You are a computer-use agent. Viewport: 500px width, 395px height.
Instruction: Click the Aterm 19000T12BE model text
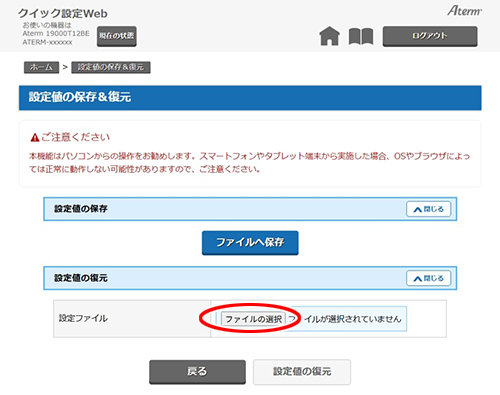pyautogui.click(x=56, y=33)
